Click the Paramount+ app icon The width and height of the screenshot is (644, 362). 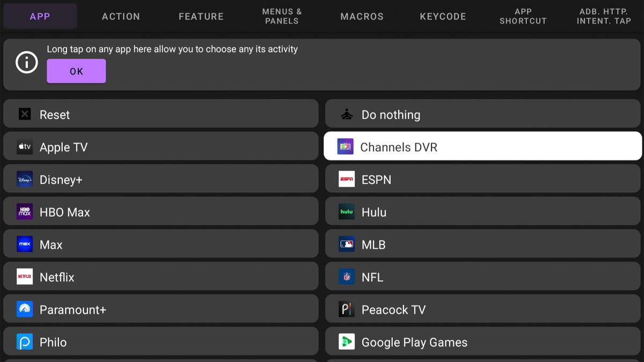coord(25,309)
